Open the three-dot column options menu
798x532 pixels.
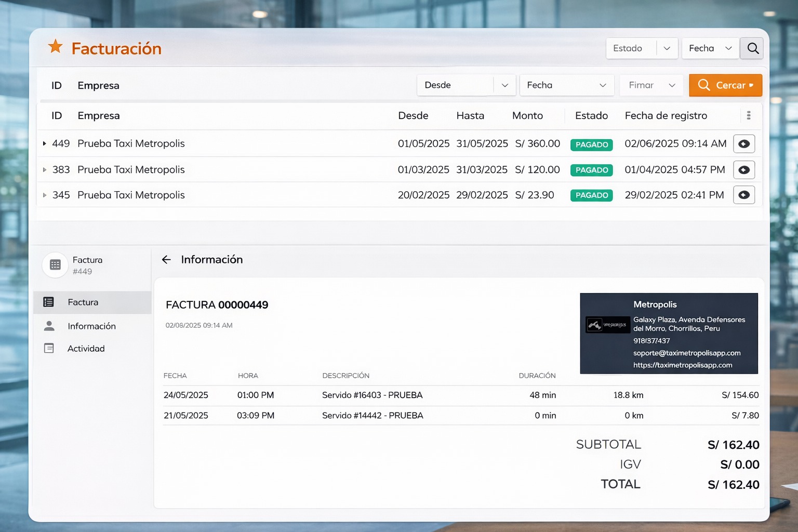748,115
